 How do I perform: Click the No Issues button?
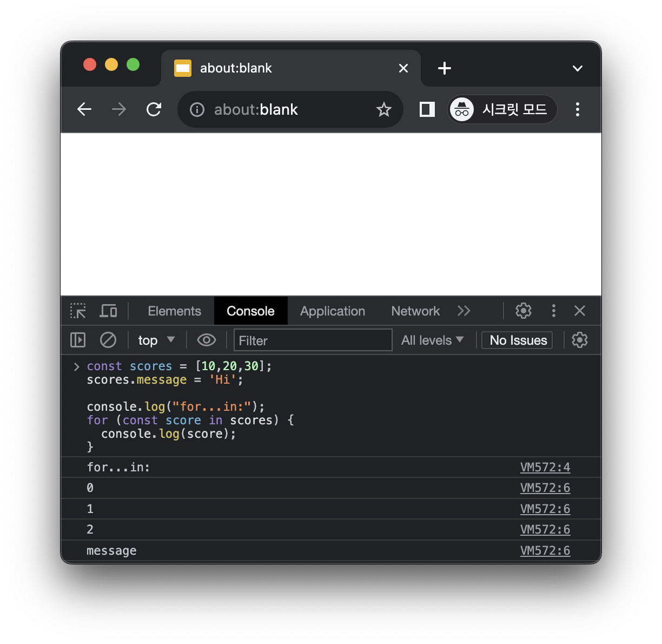(x=517, y=340)
